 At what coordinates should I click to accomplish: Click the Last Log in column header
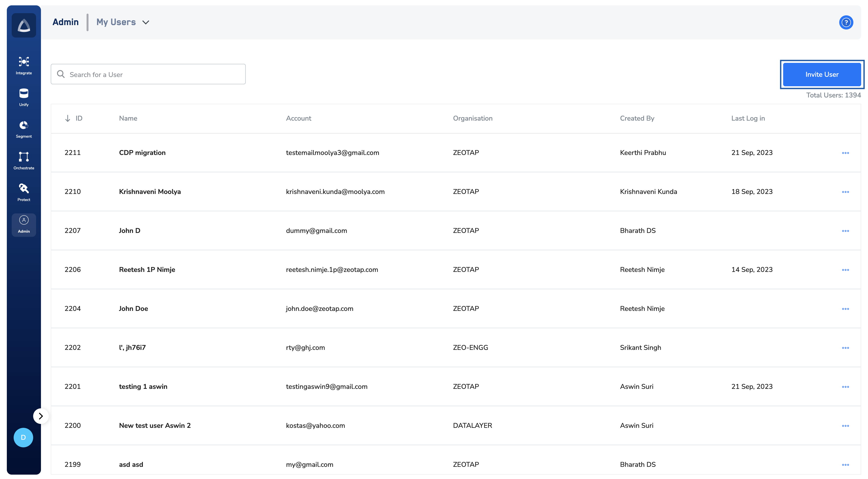pyautogui.click(x=748, y=118)
